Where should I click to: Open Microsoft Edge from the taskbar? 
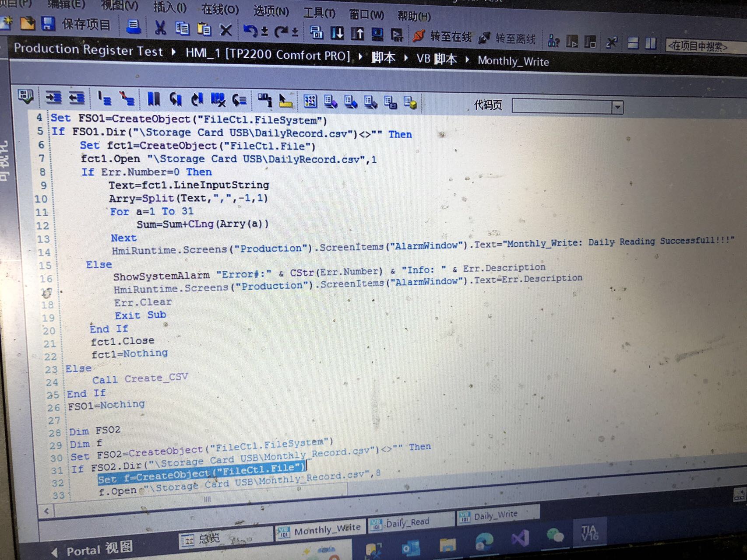tap(484, 542)
